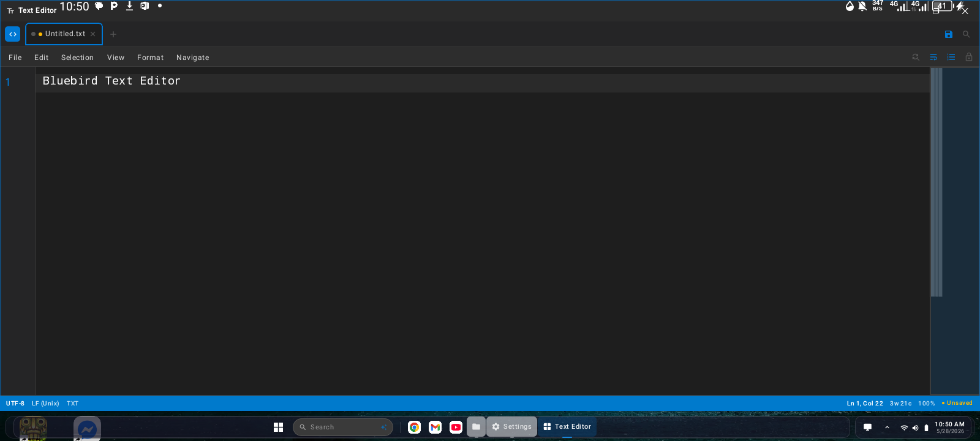
Task: Click the battery icon in the system tray
Action: click(x=926, y=428)
